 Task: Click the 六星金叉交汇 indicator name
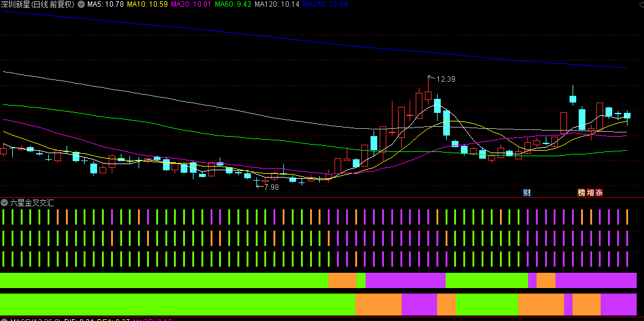tap(32, 203)
